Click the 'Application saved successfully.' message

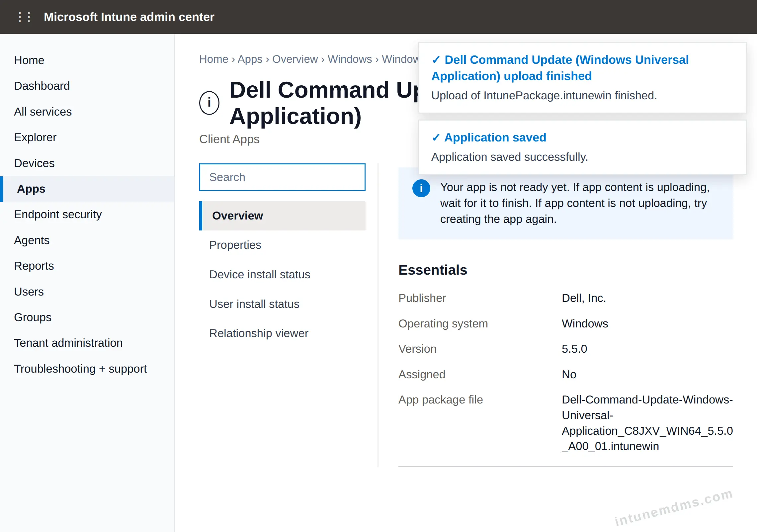pos(510,157)
